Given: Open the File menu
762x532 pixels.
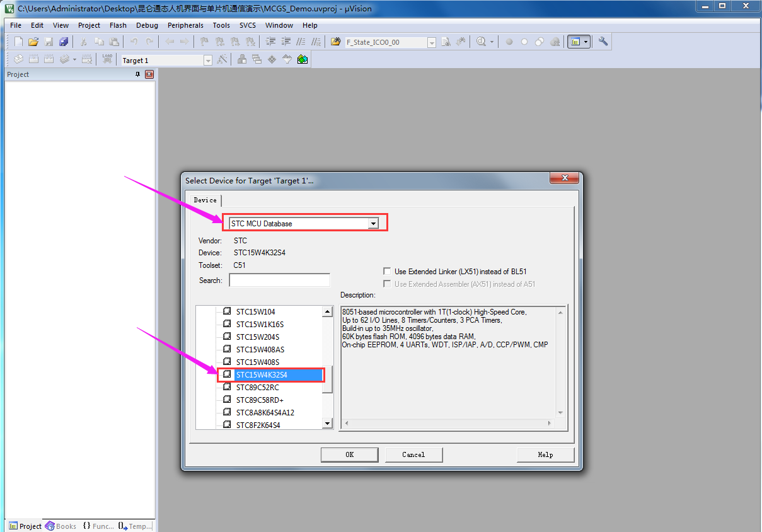Looking at the screenshot, I should pyautogui.click(x=16, y=25).
